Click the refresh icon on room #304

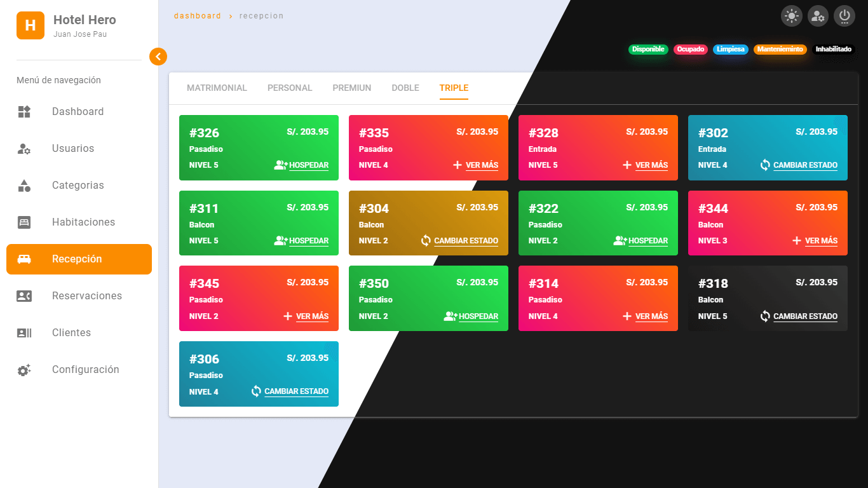pyautogui.click(x=426, y=241)
